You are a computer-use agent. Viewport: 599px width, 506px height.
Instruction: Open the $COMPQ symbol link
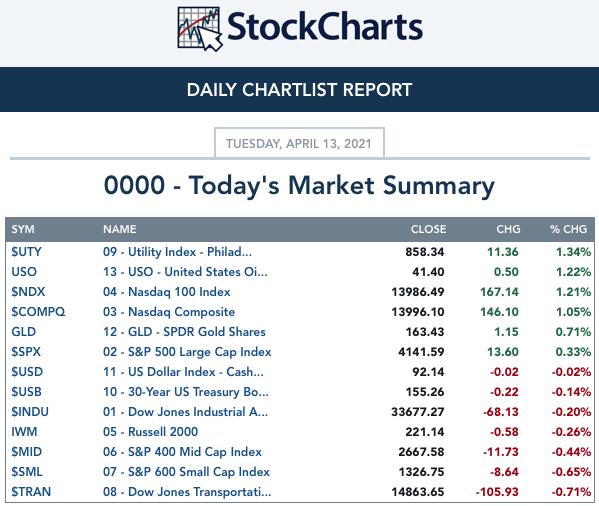click(x=38, y=312)
